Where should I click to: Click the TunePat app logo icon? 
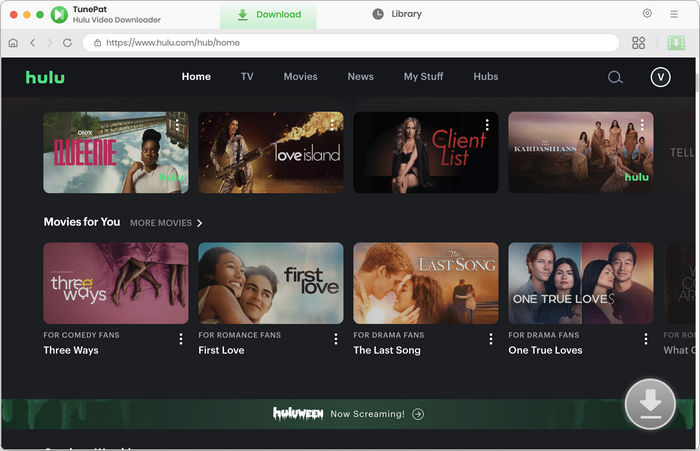point(59,15)
